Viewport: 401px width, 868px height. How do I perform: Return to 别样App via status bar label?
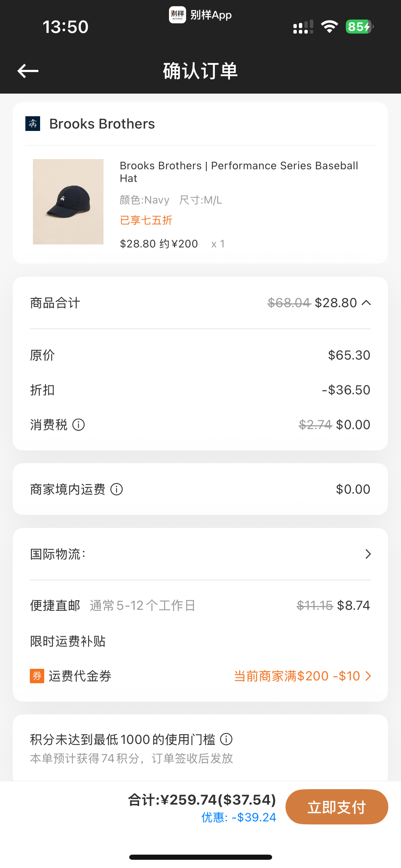pos(200,15)
